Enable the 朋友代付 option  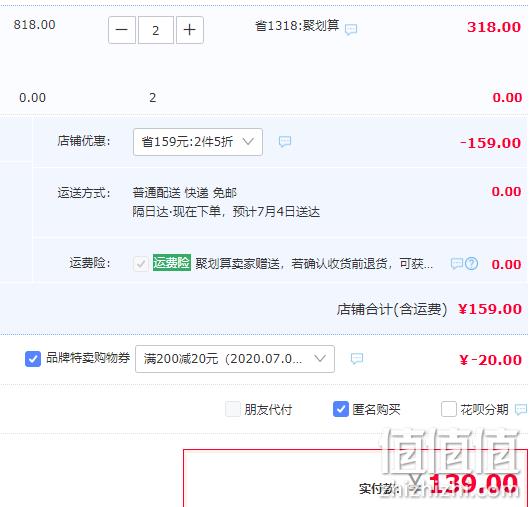click(x=232, y=409)
